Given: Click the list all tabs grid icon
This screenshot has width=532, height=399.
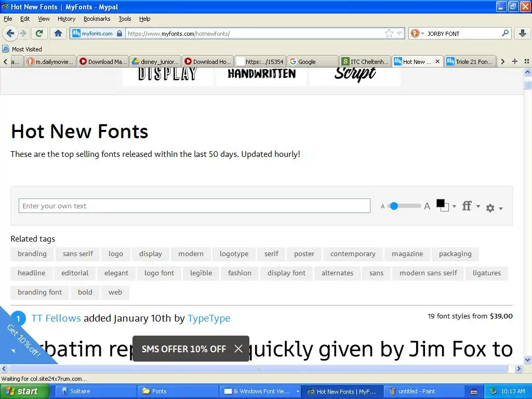Looking at the screenshot, I should (527, 61).
